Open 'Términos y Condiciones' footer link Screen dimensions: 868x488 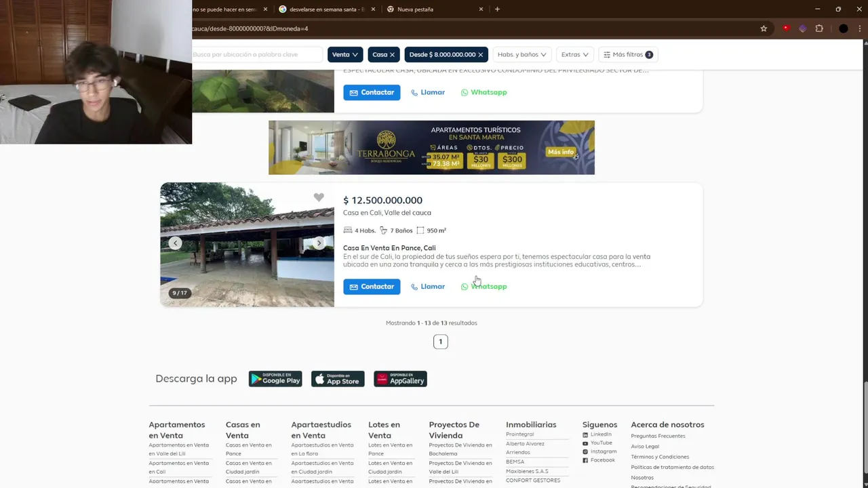coord(660,457)
